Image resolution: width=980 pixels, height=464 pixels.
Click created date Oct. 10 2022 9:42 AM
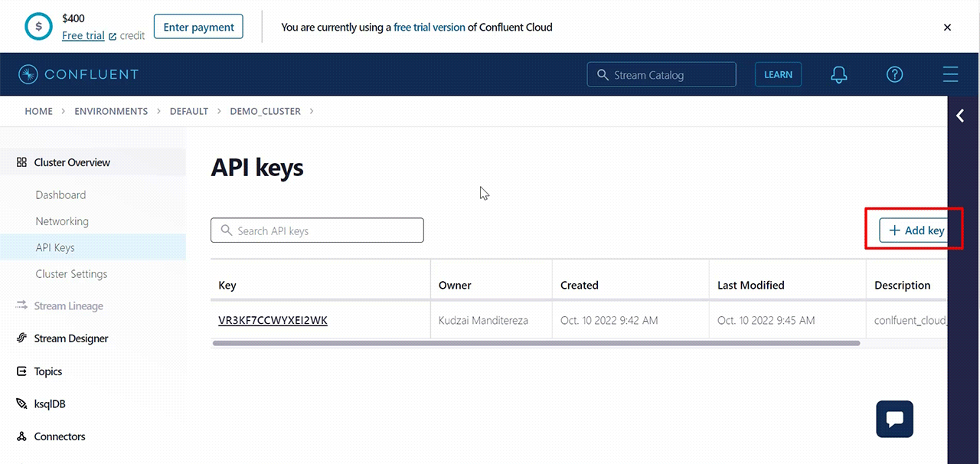609,320
